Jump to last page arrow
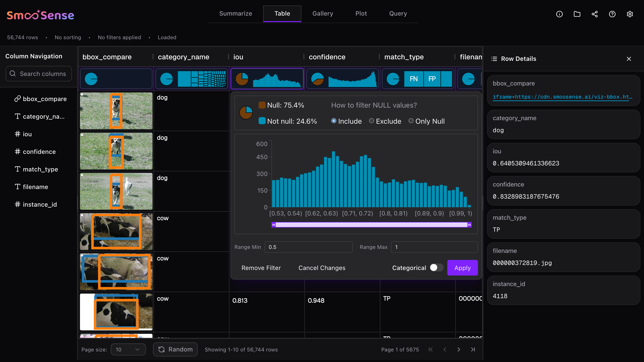Image resolution: width=644 pixels, height=362 pixels. (473, 349)
